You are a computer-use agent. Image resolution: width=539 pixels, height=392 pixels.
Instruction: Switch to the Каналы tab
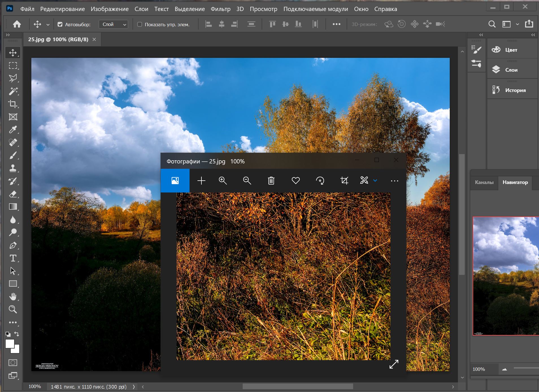(484, 182)
